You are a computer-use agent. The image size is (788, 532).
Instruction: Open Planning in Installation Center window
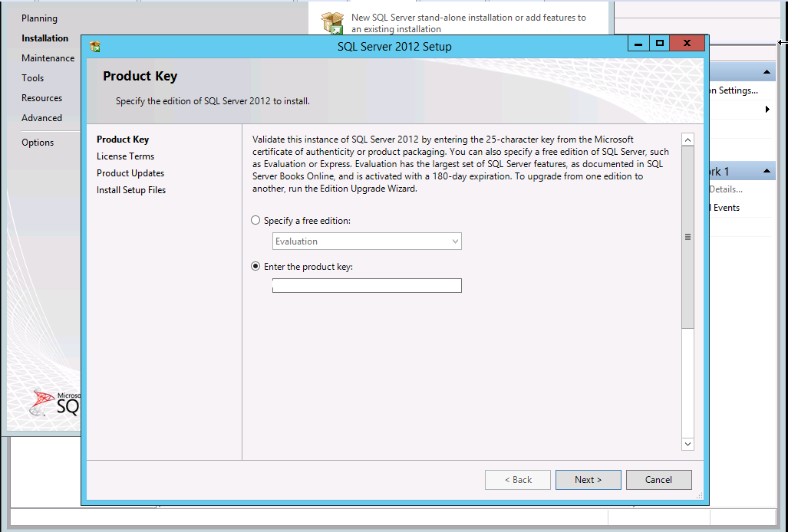(39, 18)
